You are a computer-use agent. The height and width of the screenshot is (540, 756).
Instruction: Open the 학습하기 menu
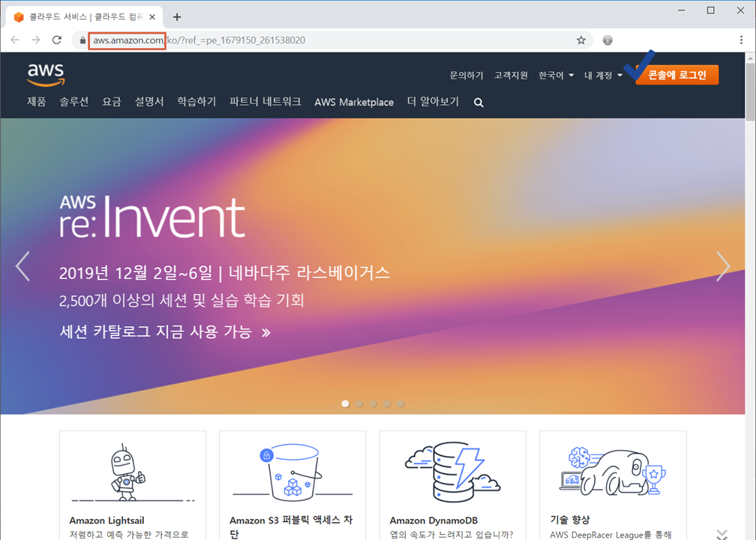196,102
